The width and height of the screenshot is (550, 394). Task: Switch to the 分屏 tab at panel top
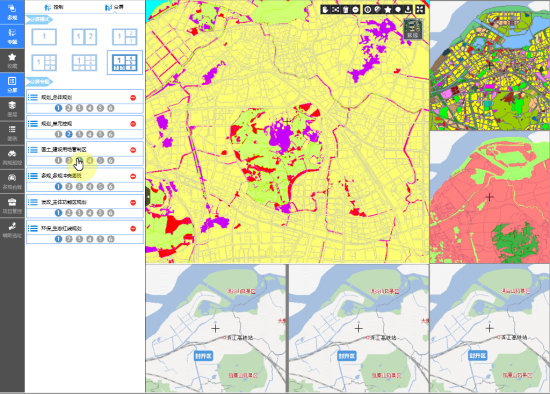click(114, 7)
